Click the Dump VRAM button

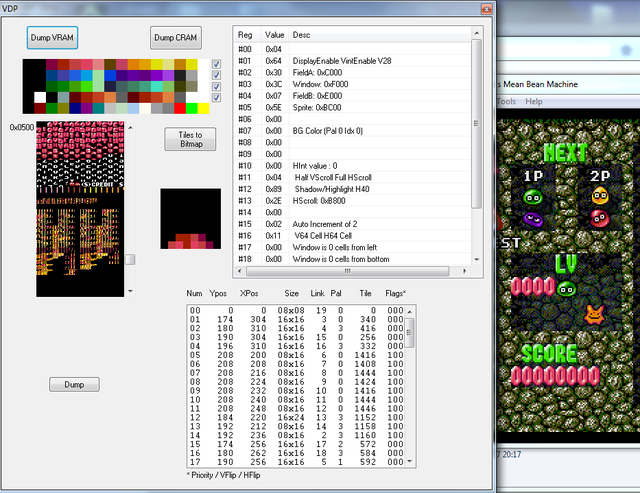[52, 38]
